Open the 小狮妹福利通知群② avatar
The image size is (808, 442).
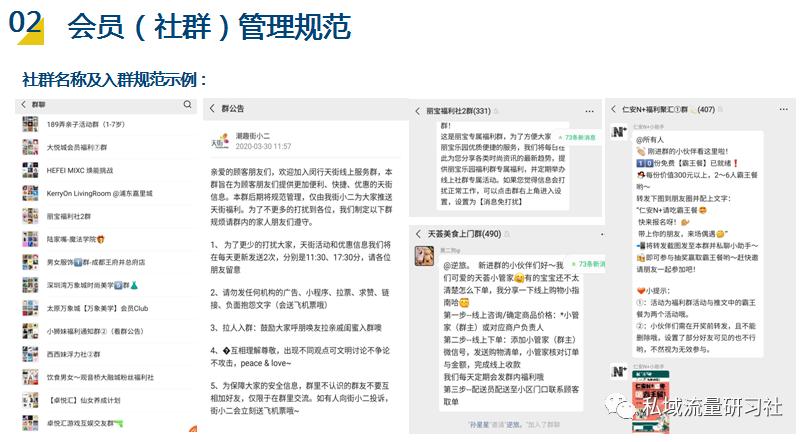30,331
